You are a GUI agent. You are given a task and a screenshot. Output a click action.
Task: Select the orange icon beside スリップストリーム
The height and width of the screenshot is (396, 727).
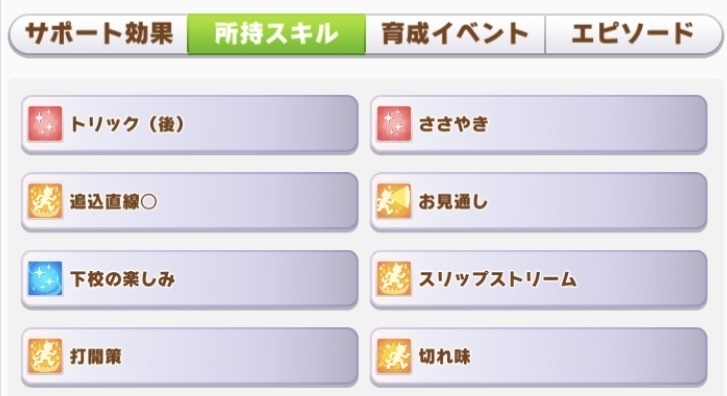[x=394, y=279]
